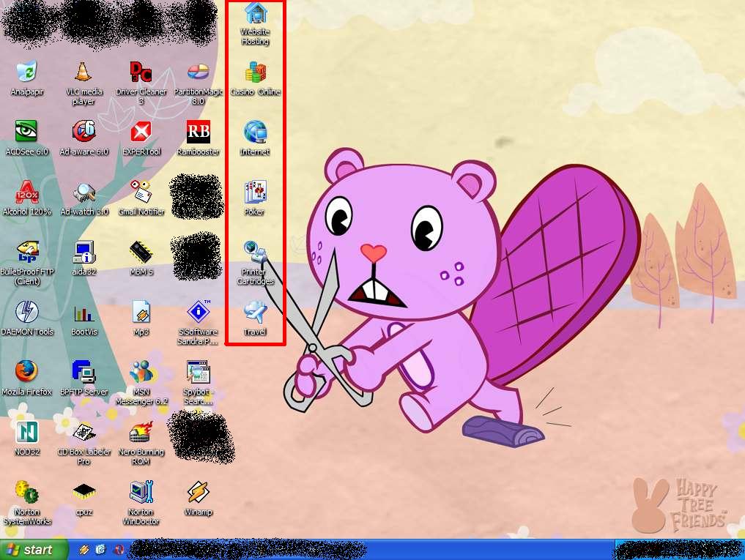Select the Travel airplane icon

coord(256,312)
